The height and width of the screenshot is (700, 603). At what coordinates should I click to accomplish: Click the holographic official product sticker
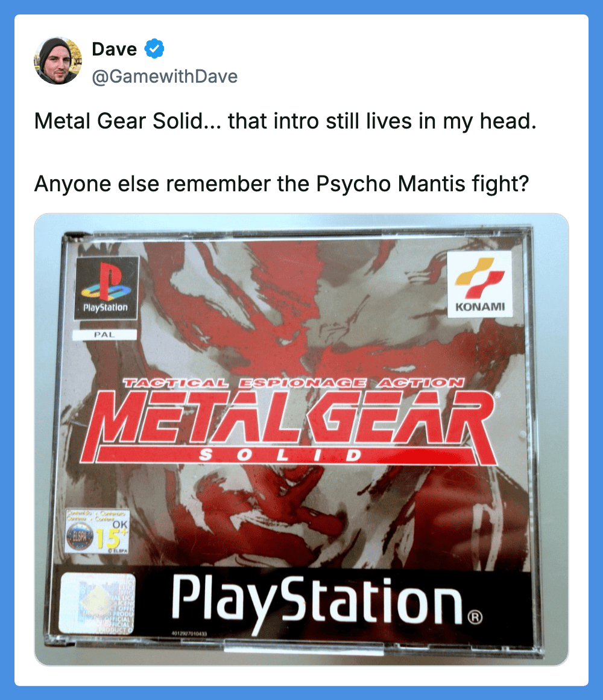(97, 603)
